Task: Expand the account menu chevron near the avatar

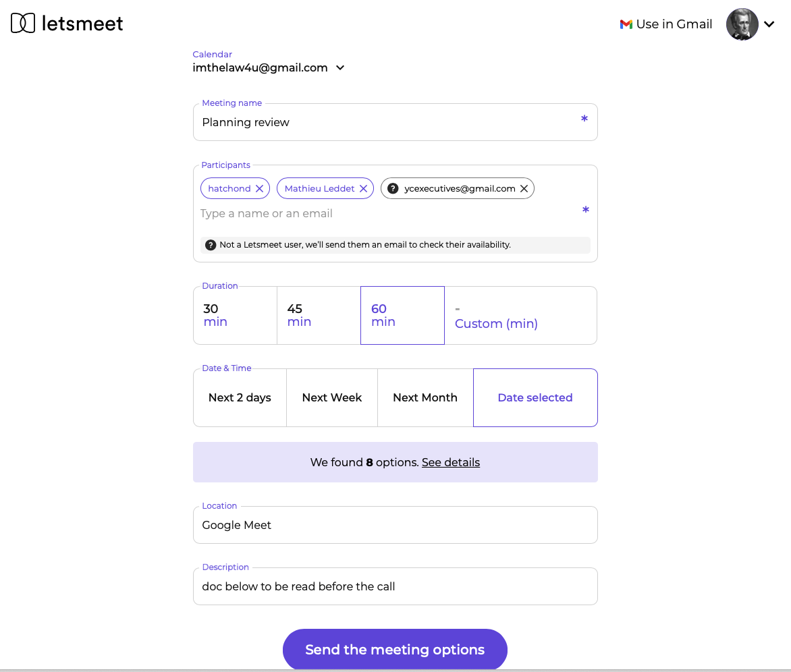Action: pos(769,24)
